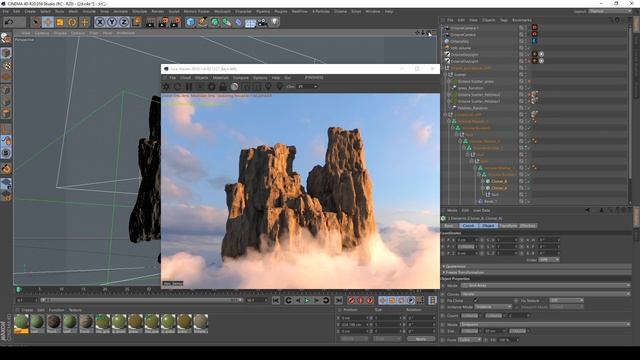Select the Live Selection arrow tool
This screenshot has width=640, height=360.
pos(36,22)
